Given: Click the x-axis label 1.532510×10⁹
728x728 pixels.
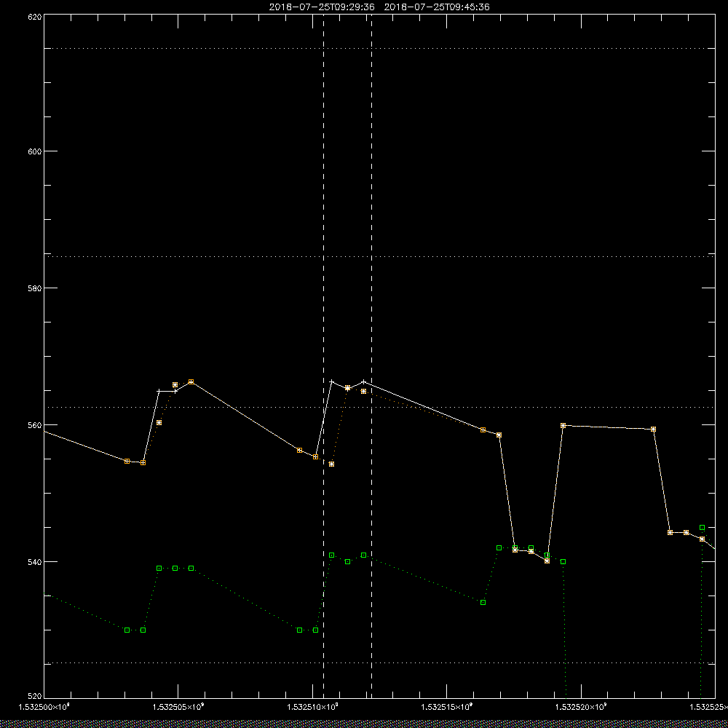Looking at the screenshot, I should tap(313, 707).
